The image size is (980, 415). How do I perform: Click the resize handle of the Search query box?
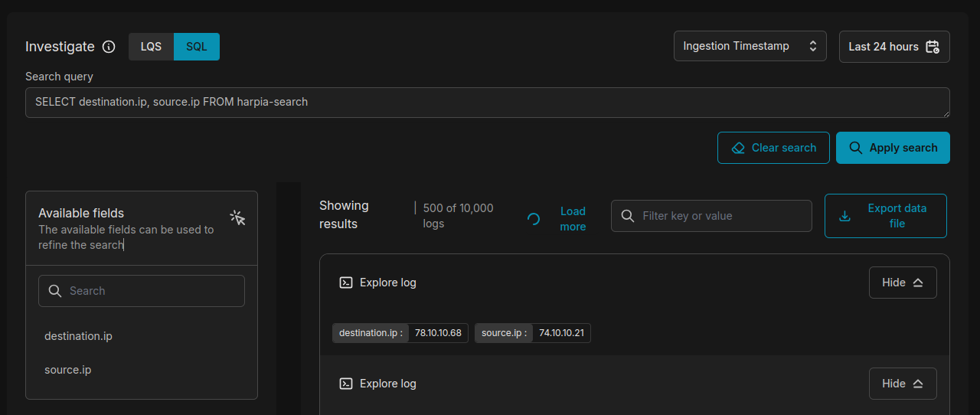tap(946, 113)
